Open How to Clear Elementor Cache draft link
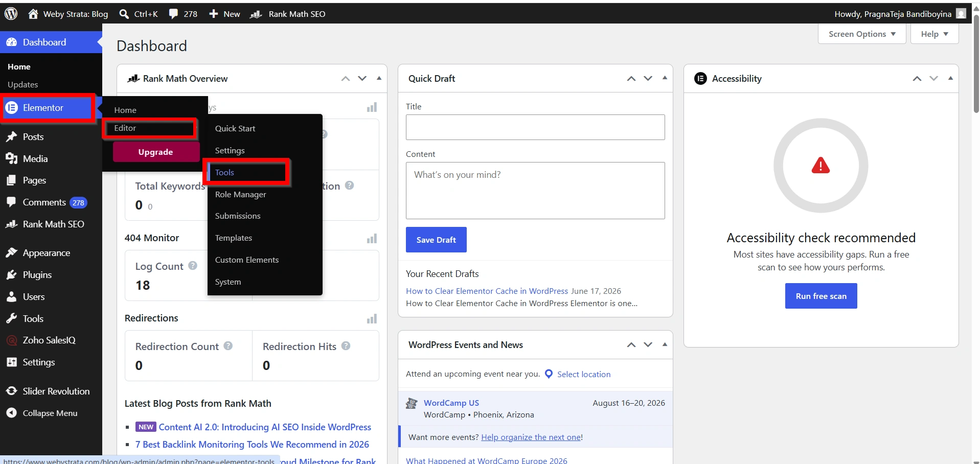Screen dimensions: 980x464 pos(487,291)
